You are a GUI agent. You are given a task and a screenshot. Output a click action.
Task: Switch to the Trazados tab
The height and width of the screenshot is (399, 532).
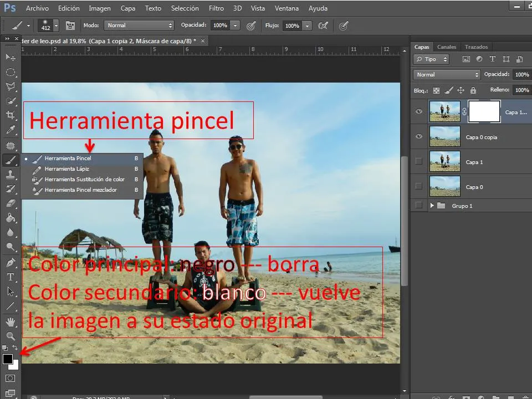coord(477,47)
